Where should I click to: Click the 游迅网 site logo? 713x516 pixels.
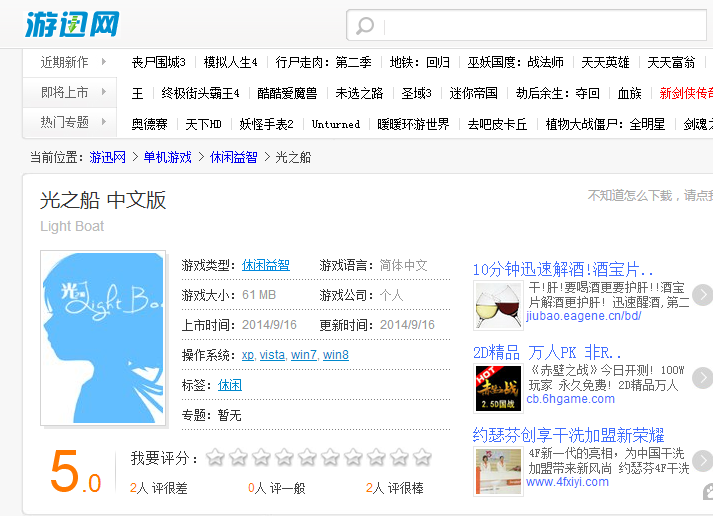(72, 24)
